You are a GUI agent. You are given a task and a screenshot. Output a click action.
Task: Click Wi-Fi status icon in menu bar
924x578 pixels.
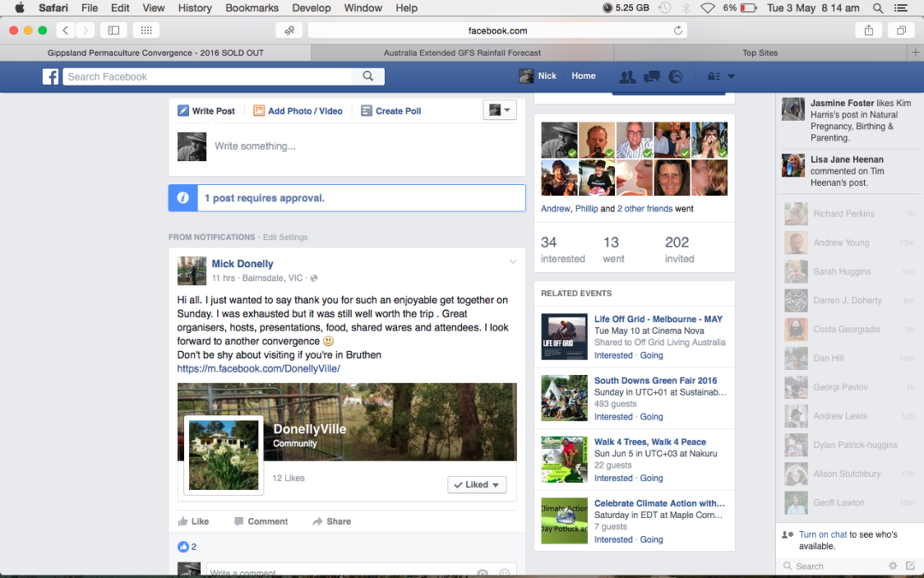click(708, 9)
